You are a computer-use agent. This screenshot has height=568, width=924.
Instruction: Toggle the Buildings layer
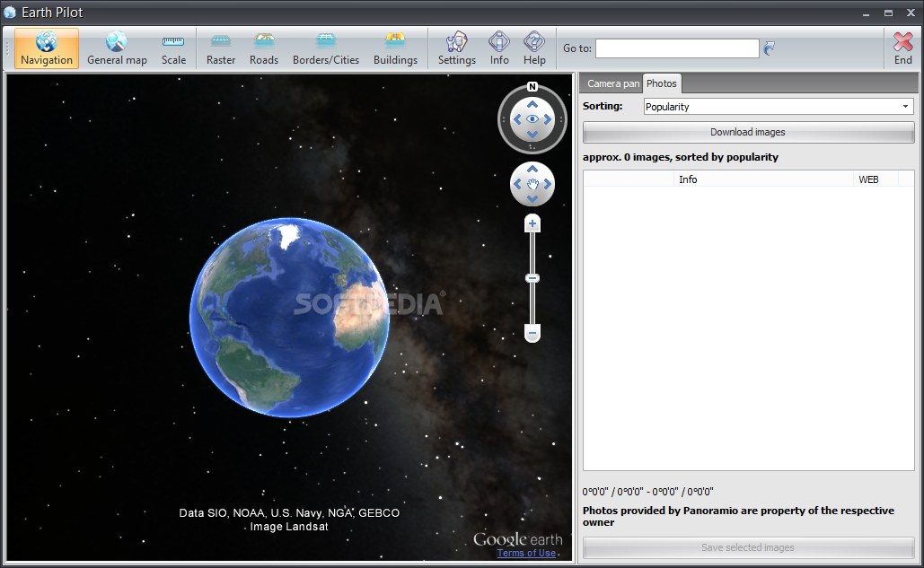coord(395,48)
